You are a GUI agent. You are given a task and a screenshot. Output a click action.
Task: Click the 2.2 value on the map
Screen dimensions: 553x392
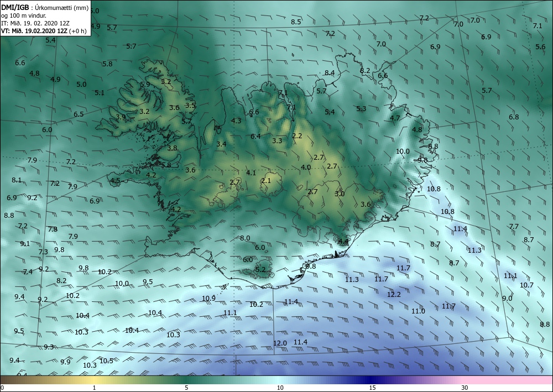coord(298,135)
